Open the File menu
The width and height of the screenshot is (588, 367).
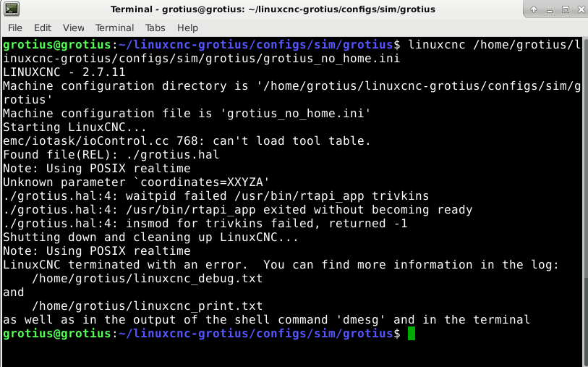[x=15, y=28]
